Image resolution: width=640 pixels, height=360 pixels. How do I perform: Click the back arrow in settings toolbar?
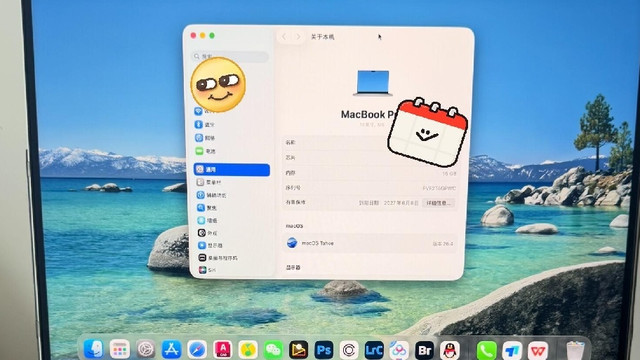click(x=284, y=37)
